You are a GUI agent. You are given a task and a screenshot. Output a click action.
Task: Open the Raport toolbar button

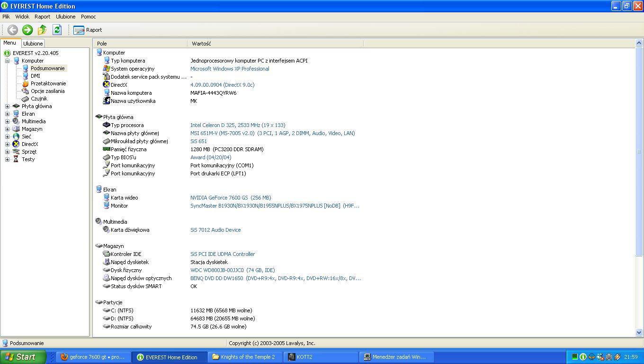pyautogui.click(x=88, y=30)
